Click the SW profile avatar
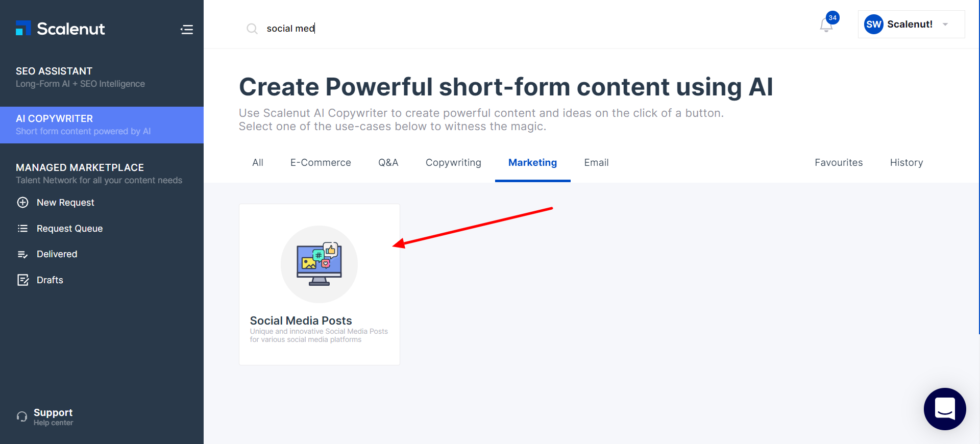This screenshot has height=444, width=980. point(873,24)
